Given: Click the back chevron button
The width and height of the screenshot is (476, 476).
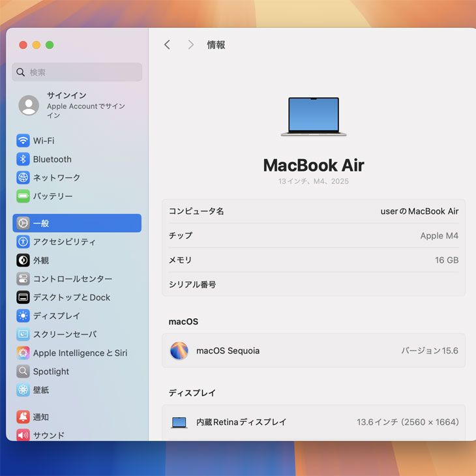Looking at the screenshot, I should click(x=167, y=44).
